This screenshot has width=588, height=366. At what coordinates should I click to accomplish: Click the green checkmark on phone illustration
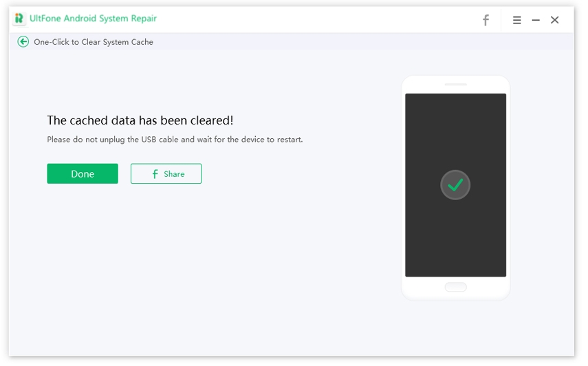click(x=455, y=185)
